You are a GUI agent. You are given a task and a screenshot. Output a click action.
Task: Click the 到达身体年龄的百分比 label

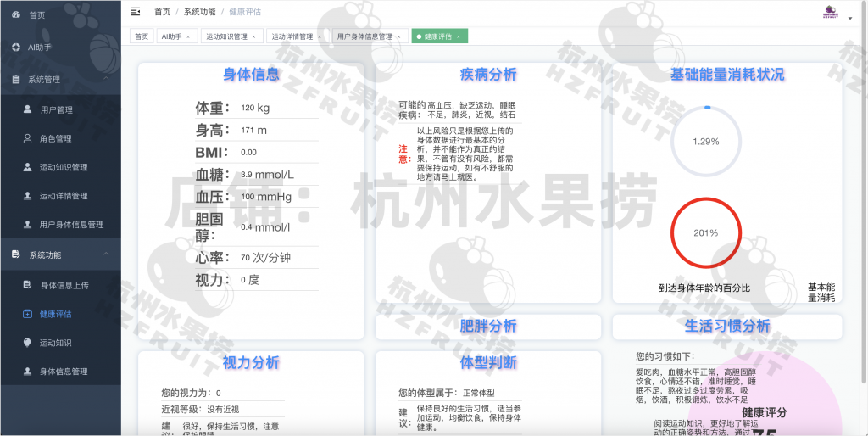tap(704, 288)
